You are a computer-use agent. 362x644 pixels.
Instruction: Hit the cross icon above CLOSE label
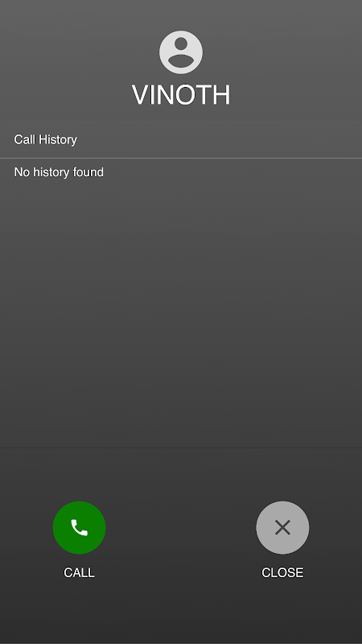point(282,527)
